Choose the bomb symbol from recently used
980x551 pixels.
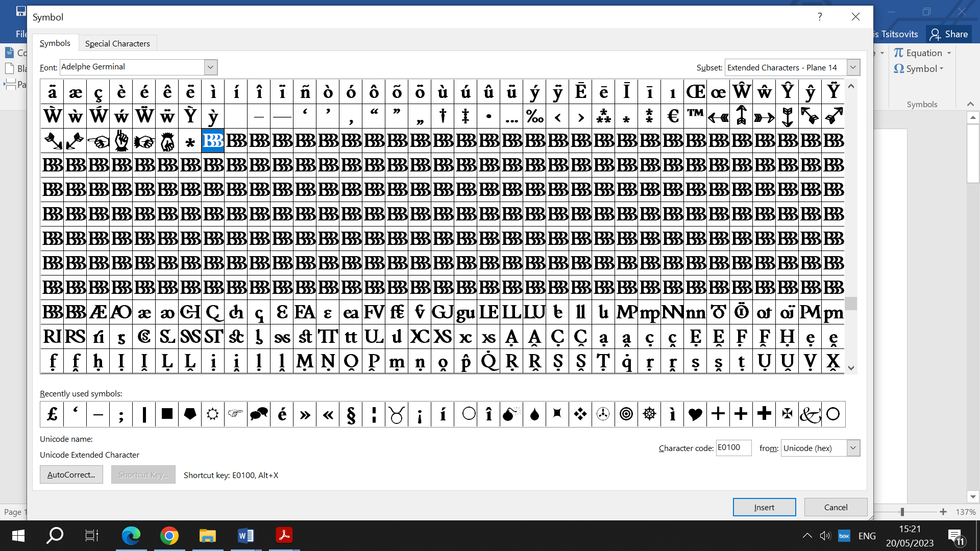511,414
